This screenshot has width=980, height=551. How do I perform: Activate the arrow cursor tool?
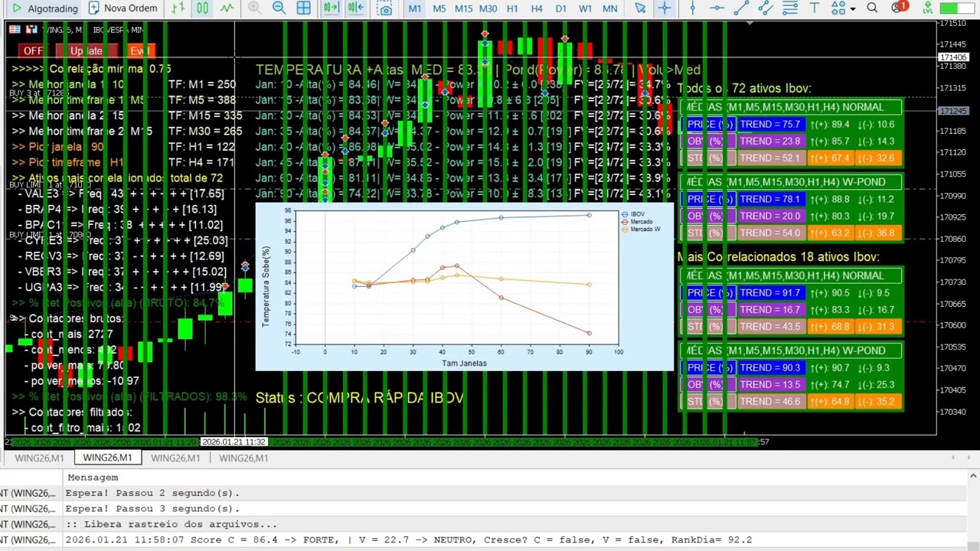(x=640, y=8)
